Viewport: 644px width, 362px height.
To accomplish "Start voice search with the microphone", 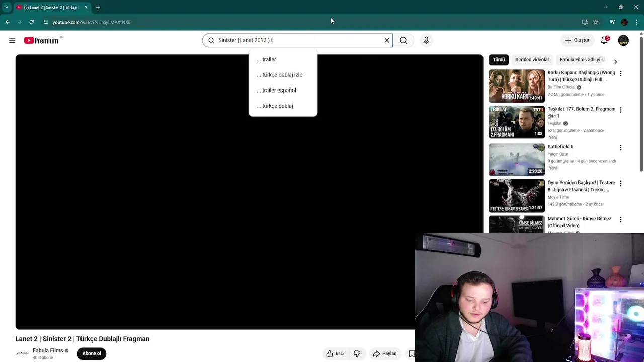I will point(426,40).
